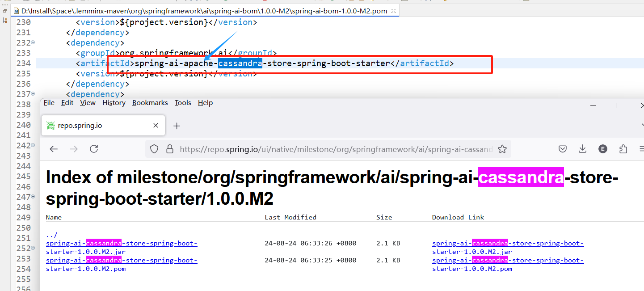
Task: Open the parent directory ../ link
Action: (52, 235)
